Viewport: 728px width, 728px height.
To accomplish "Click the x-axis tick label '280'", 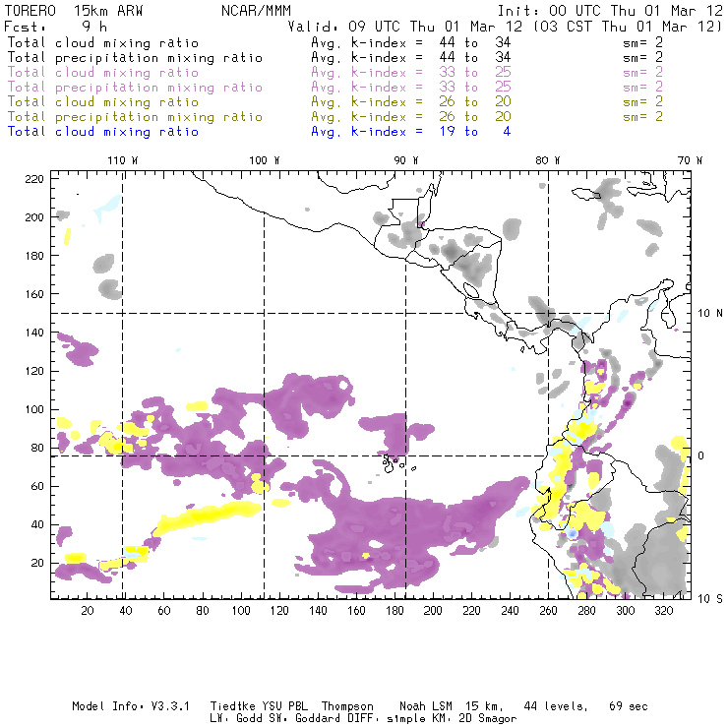I will point(587,611).
